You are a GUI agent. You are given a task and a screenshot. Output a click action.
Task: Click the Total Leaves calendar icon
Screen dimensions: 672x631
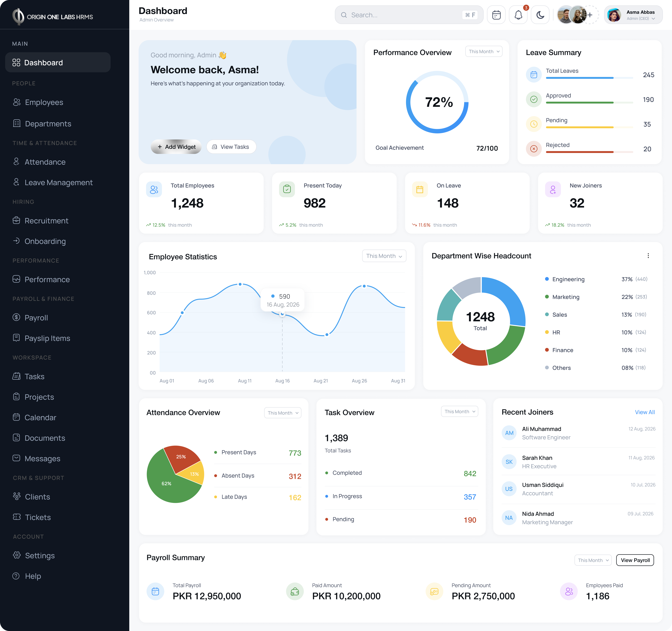pos(534,75)
